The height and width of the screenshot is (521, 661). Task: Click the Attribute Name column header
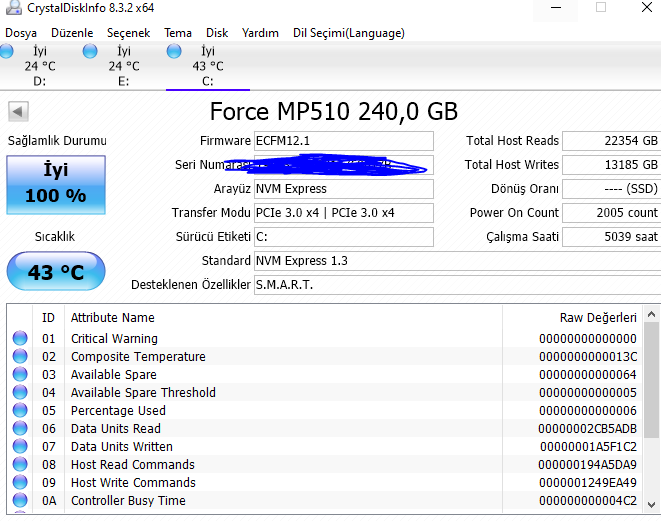click(x=283, y=317)
